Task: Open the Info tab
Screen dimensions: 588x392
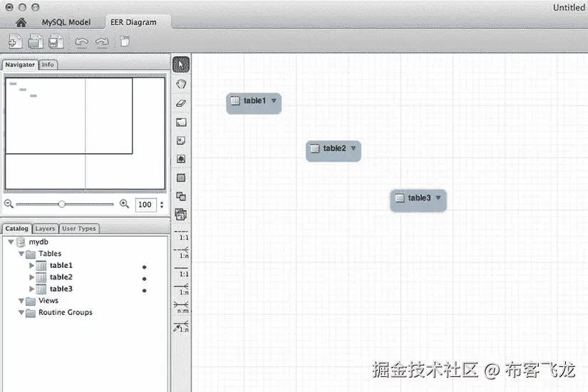Action: 48,65
